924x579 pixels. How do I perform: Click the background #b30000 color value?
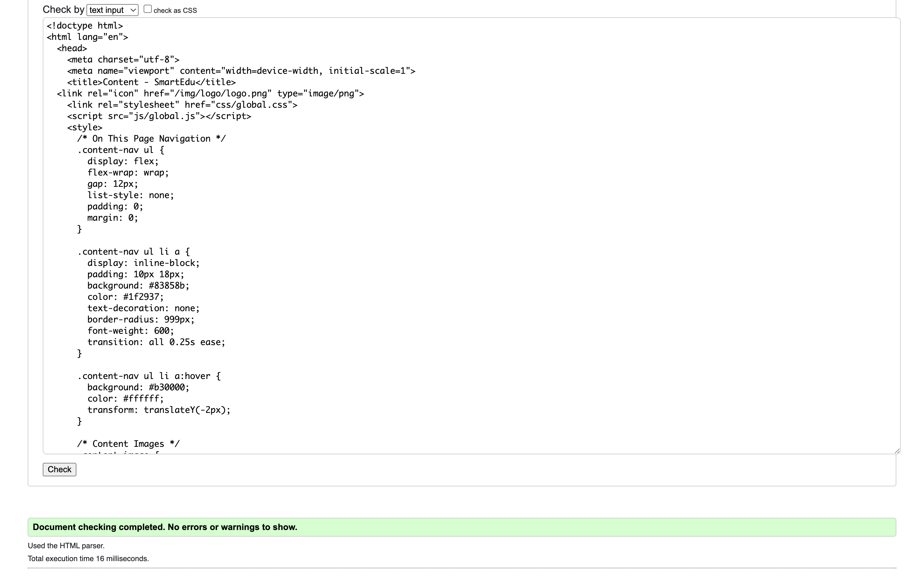[x=169, y=387]
